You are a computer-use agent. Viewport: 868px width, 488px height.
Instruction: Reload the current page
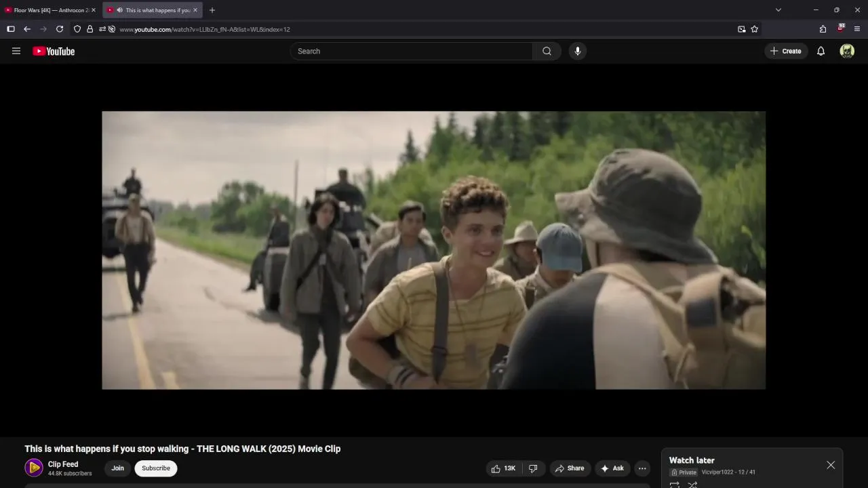pyautogui.click(x=60, y=29)
